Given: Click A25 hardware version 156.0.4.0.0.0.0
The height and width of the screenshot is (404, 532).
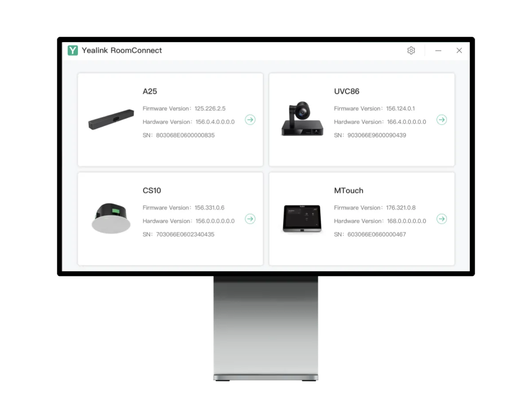Looking at the screenshot, I should [x=215, y=122].
